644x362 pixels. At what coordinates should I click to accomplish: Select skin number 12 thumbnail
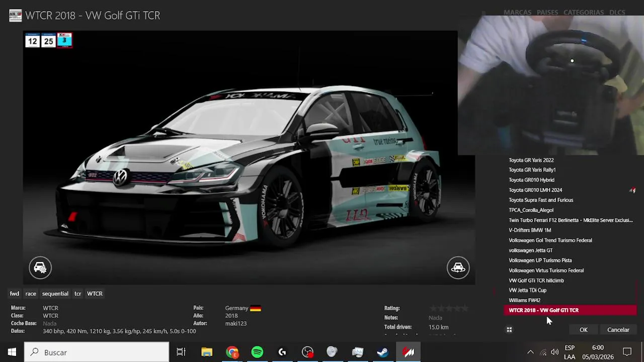click(32, 40)
